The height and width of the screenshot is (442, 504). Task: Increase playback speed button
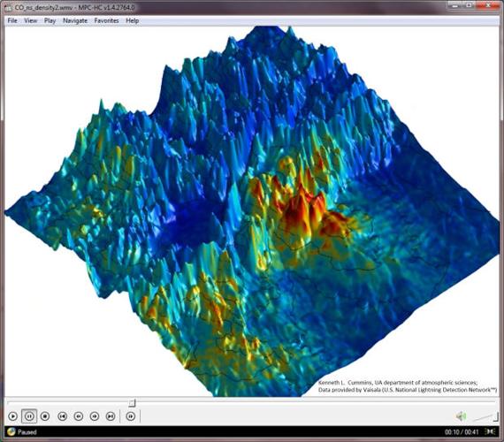pos(95,416)
